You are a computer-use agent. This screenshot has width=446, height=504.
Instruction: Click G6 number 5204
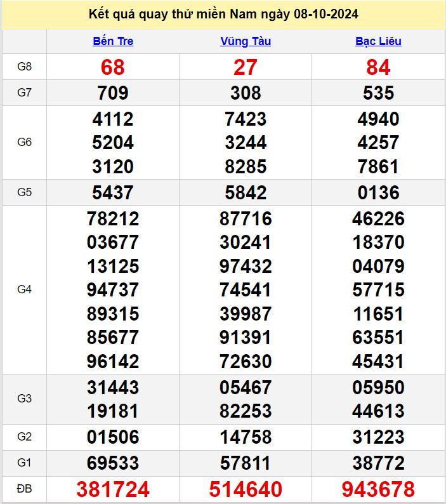113,142
